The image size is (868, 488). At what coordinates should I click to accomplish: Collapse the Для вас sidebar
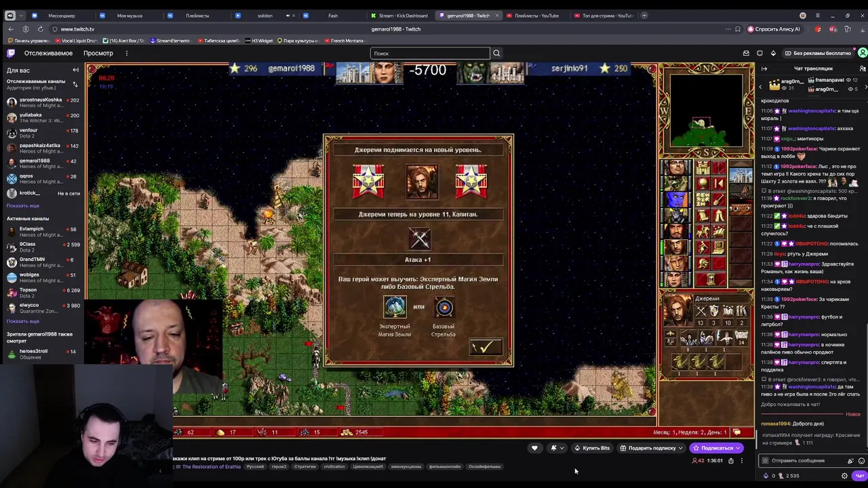pos(76,70)
